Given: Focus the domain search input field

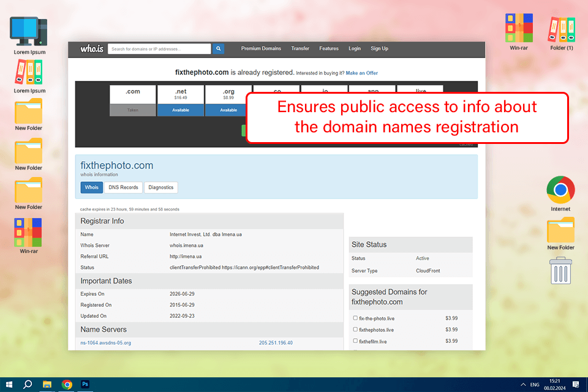Looking at the screenshot, I should pos(159,49).
